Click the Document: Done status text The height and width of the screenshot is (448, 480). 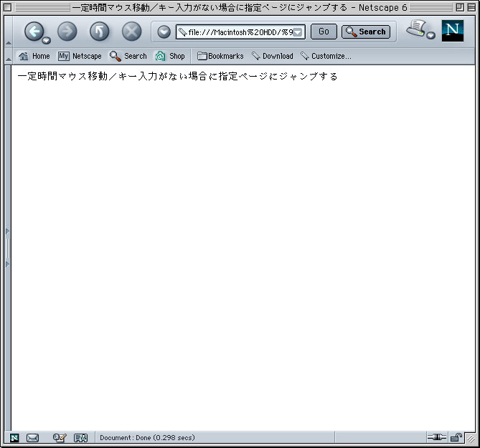147,438
